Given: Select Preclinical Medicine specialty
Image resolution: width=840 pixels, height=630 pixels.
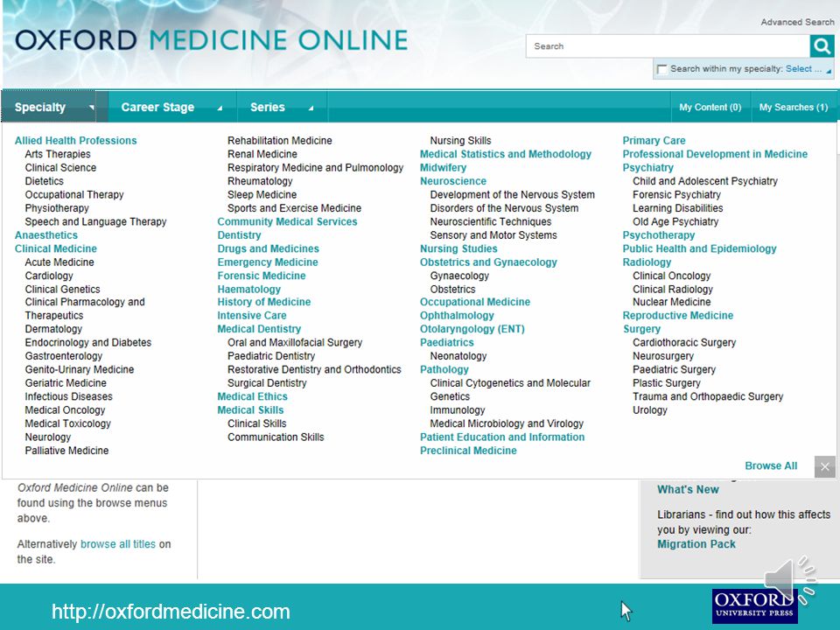Looking at the screenshot, I should pyautogui.click(x=468, y=451).
